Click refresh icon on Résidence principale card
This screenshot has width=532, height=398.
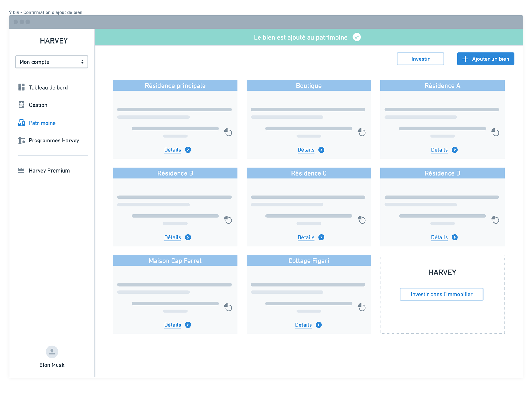[228, 132]
